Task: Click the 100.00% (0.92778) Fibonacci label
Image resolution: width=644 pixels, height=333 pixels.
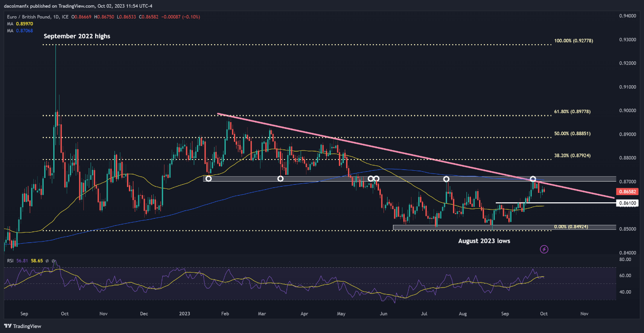Action: [x=574, y=41]
